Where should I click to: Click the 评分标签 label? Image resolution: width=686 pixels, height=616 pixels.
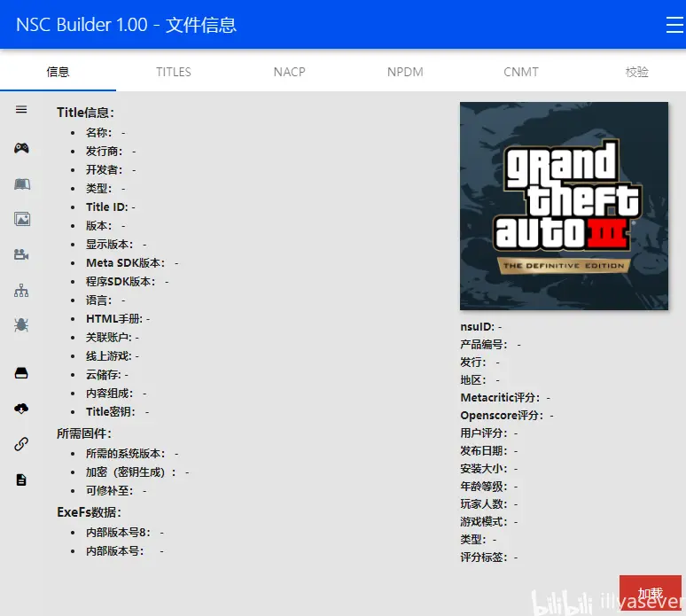tap(483, 557)
